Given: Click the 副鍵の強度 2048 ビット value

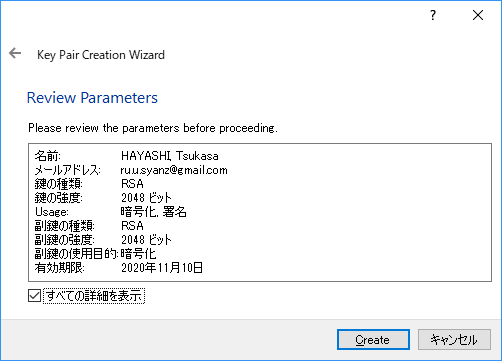Looking at the screenshot, I should pyautogui.click(x=146, y=240).
